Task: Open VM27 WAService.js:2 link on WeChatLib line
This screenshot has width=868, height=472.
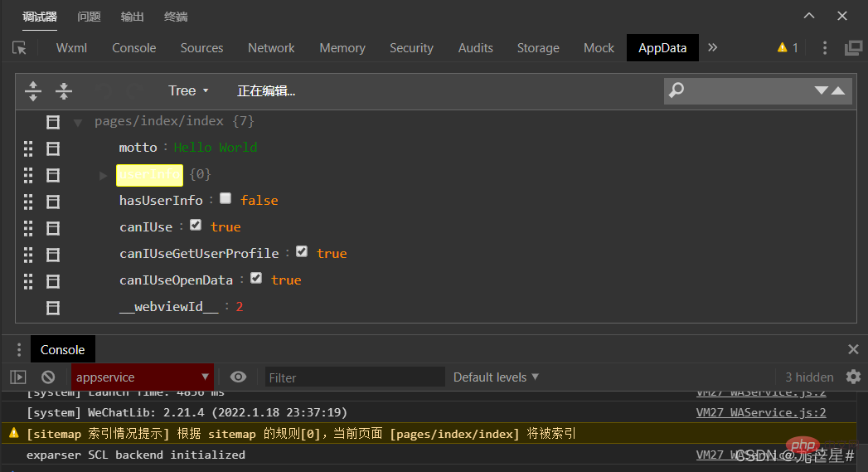Action: coord(761,412)
